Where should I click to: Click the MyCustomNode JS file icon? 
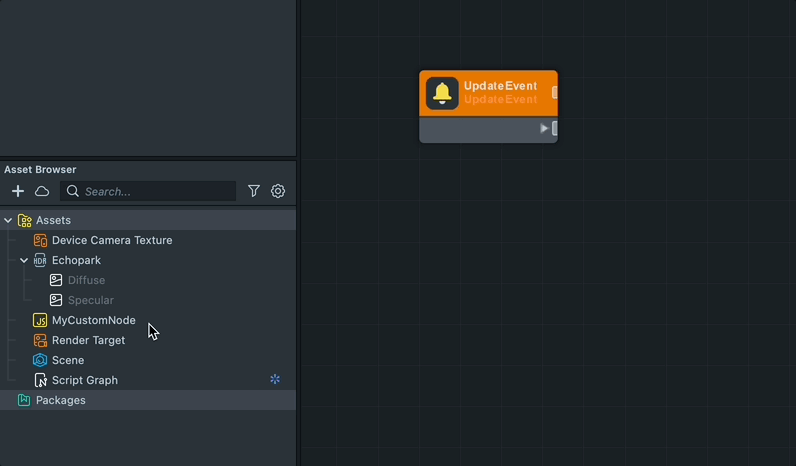pyautogui.click(x=40, y=320)
